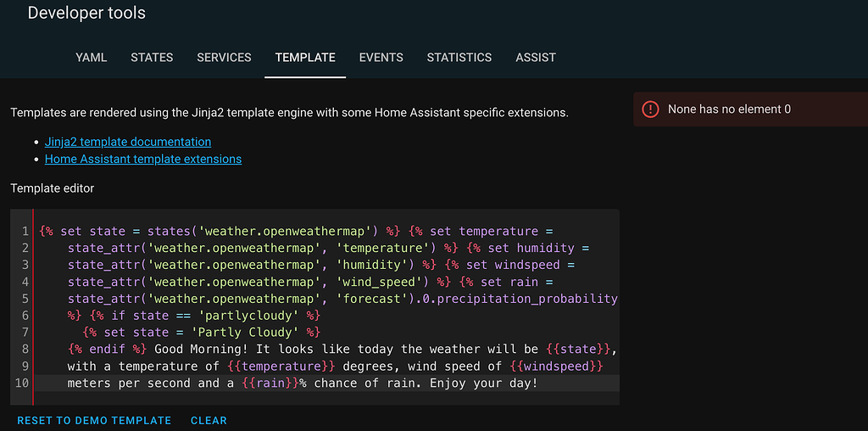Viewport: 868px width, 431px height.
Task: Open the Events tab
Action: pyautogui.click(x=381, y=58)
